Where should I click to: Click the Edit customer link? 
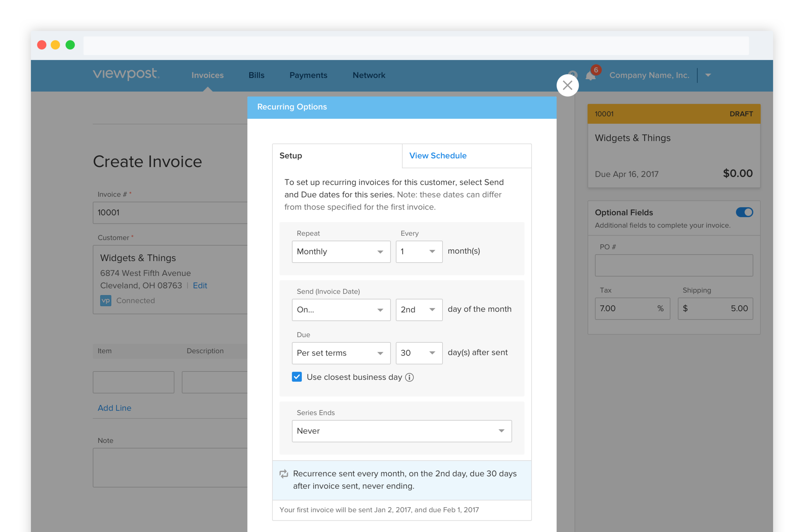(200, 286)
